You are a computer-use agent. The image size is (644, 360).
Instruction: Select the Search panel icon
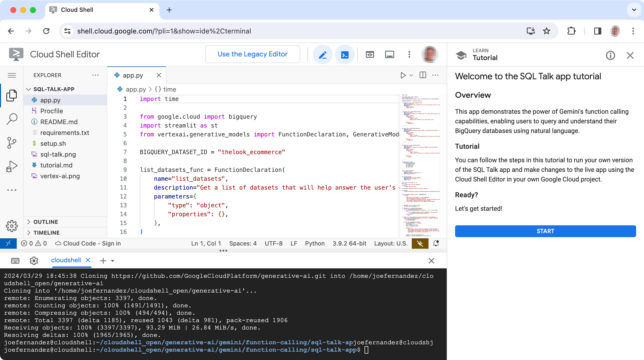(12, 119)
